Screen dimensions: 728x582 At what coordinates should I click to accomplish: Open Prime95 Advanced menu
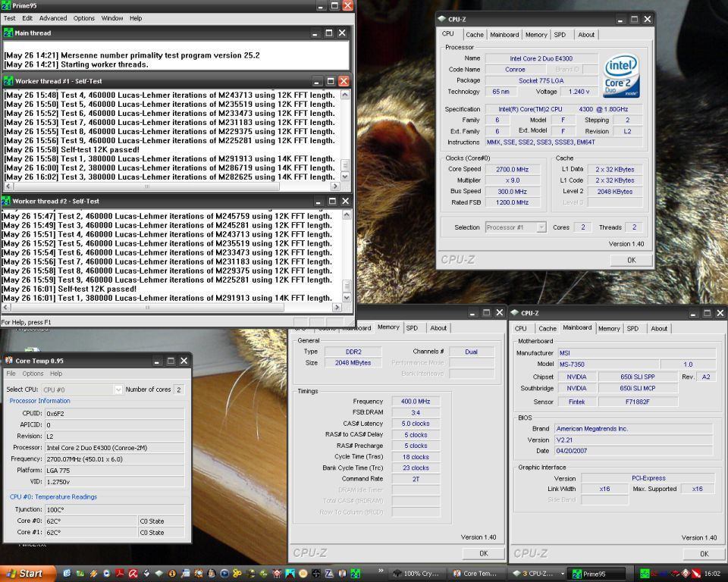53,18
